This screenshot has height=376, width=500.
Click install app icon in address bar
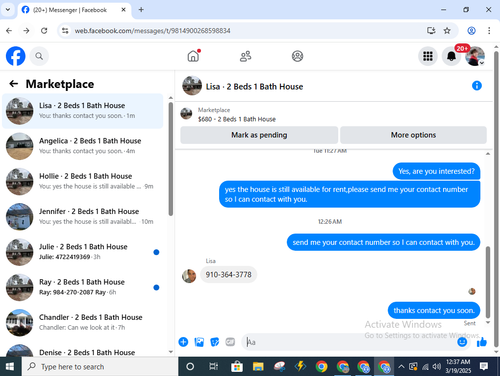click(431, 31)
